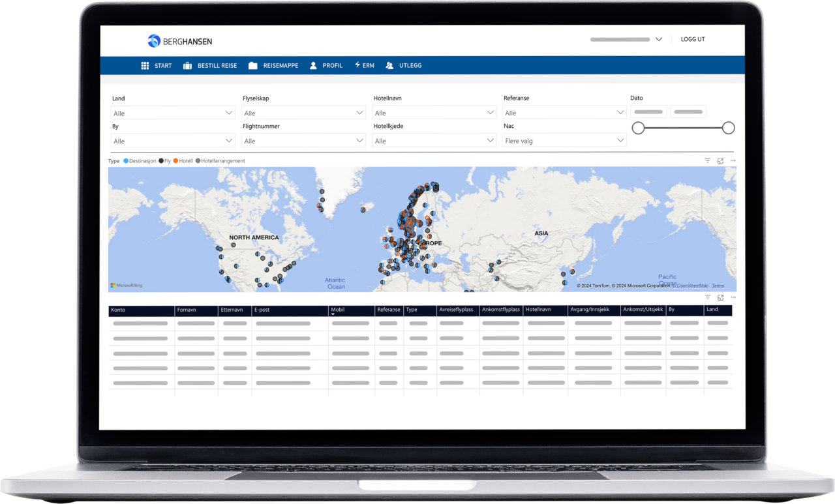Expand the Nac 'Flere valg' dropdown

coord(565,140)
